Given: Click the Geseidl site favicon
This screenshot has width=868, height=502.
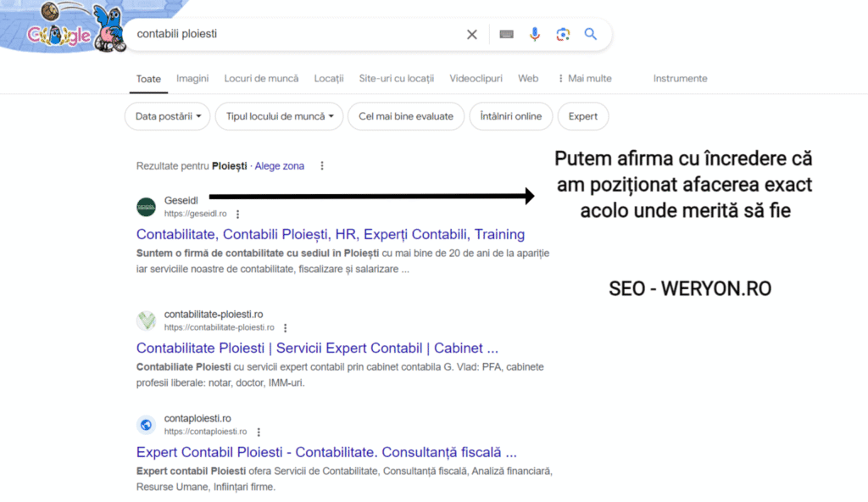Looking at the screenshot, I should [145, 206].
